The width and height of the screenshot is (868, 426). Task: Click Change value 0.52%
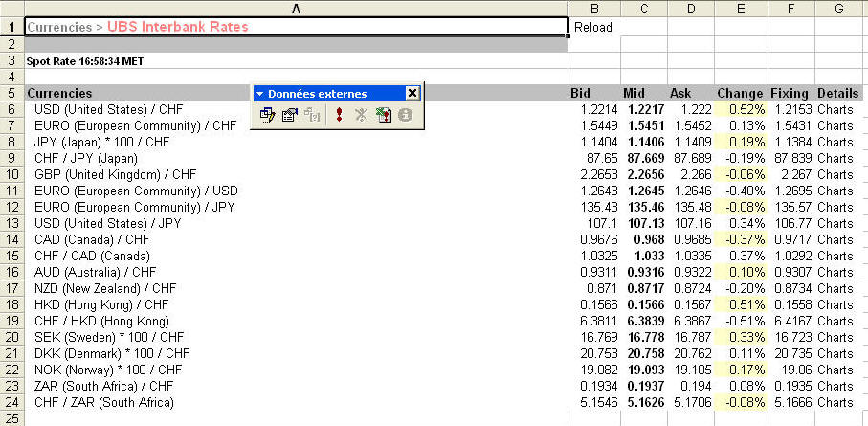746,110
